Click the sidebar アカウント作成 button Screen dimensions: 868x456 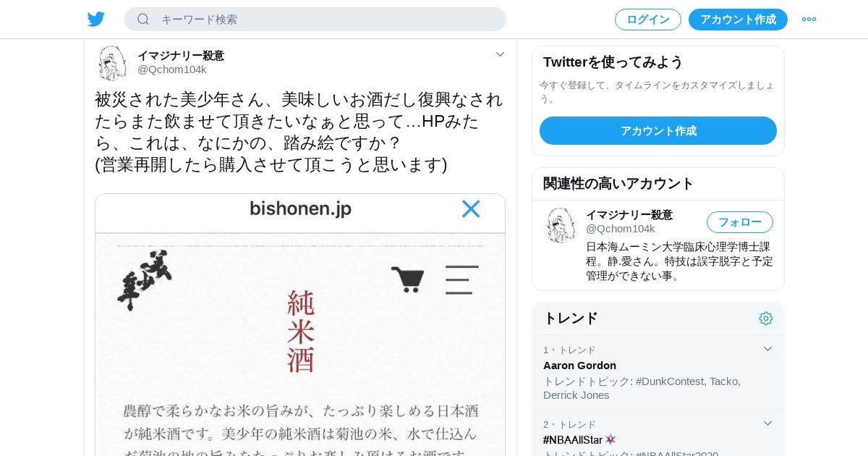coord(658,130)
